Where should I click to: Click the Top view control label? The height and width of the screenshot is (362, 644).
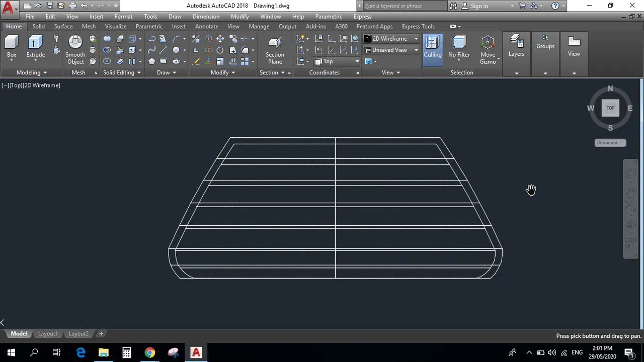(x=16, y=85)
